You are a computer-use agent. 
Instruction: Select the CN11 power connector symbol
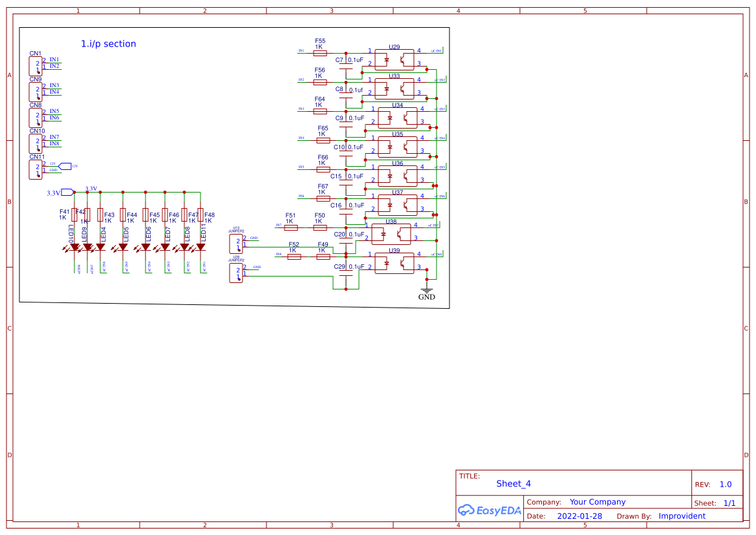coord(36,169)
